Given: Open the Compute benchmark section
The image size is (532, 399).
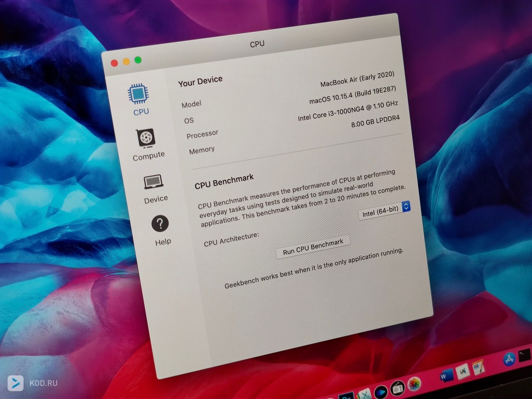Looking at the screenshot, I should [147, 145].
